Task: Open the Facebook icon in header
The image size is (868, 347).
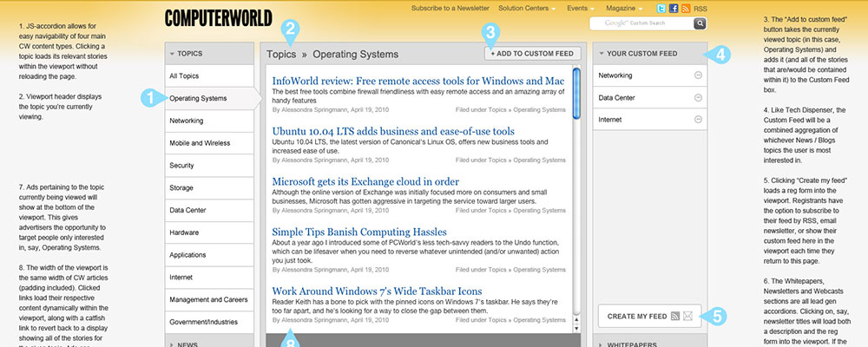Action: coord(674,9)
